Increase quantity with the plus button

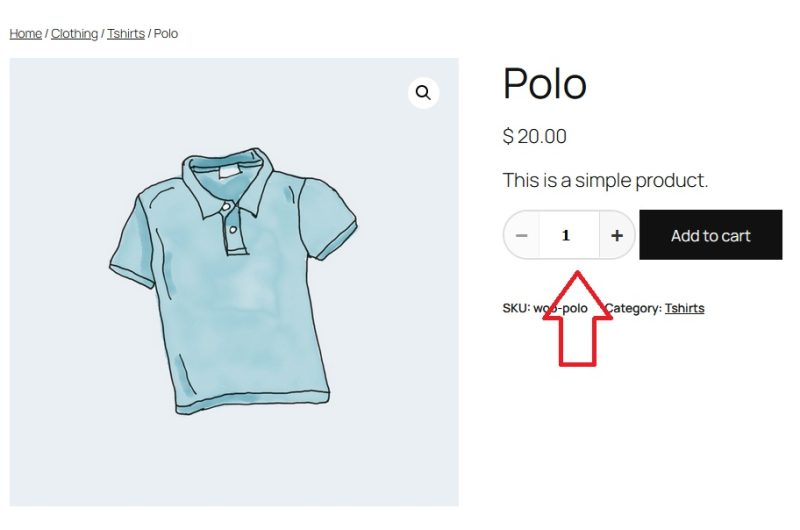(x=617, y=236)
